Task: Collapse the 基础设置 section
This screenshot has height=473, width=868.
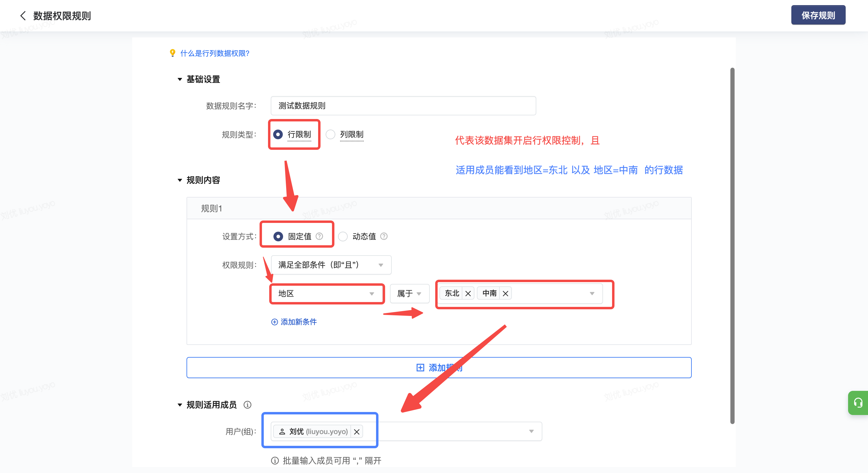Action: (180, 79)
